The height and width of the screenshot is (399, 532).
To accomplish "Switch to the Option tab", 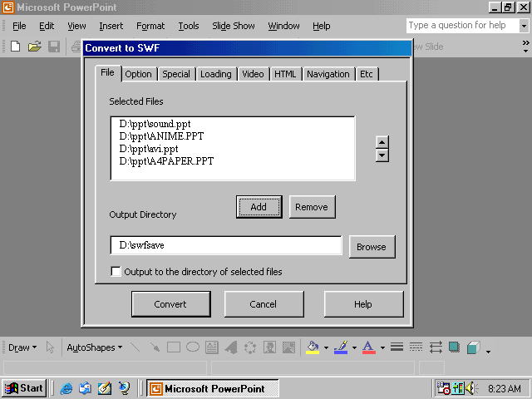I will point(139,74).
